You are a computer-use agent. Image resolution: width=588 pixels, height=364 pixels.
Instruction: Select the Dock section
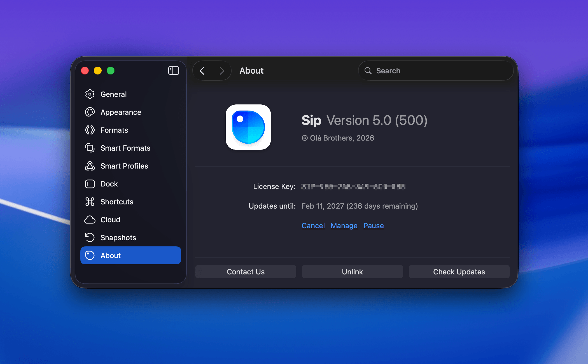[x=131, y=184]
